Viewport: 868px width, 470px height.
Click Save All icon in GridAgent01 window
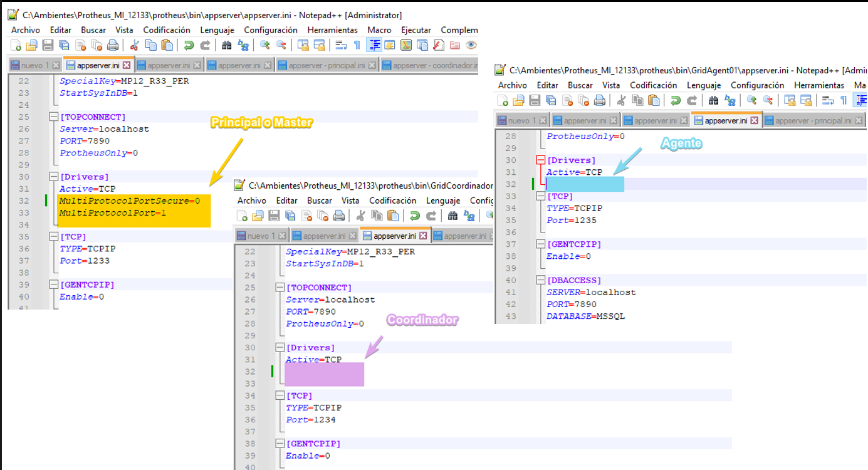(551, 100)
